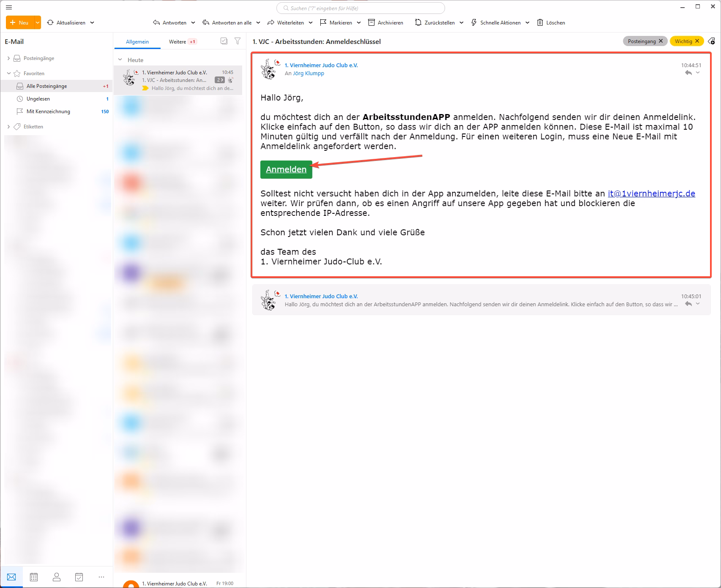Open the contacts view in bottom bar
The image size is (721, 588).
(x=56, y=577)
